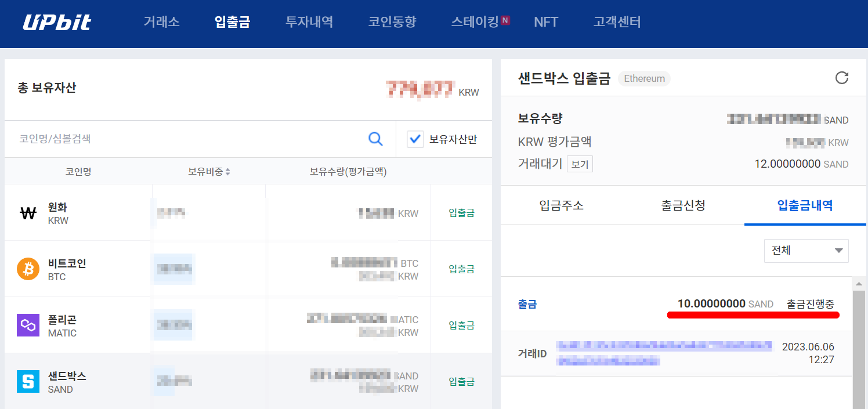The image size is (868, 409).
Task: Click the Sandbox SAND coin icon
Action: click(28, 382)
